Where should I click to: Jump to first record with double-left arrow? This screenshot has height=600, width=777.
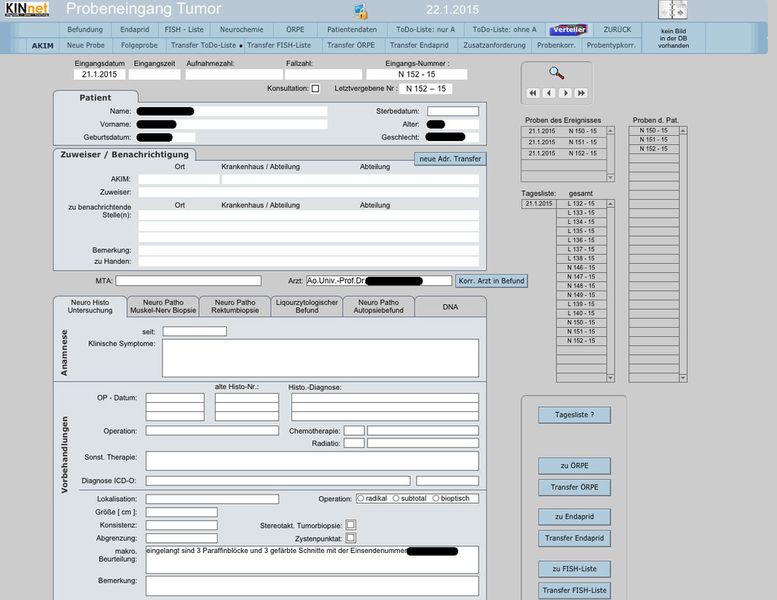[x=533, y=93]
